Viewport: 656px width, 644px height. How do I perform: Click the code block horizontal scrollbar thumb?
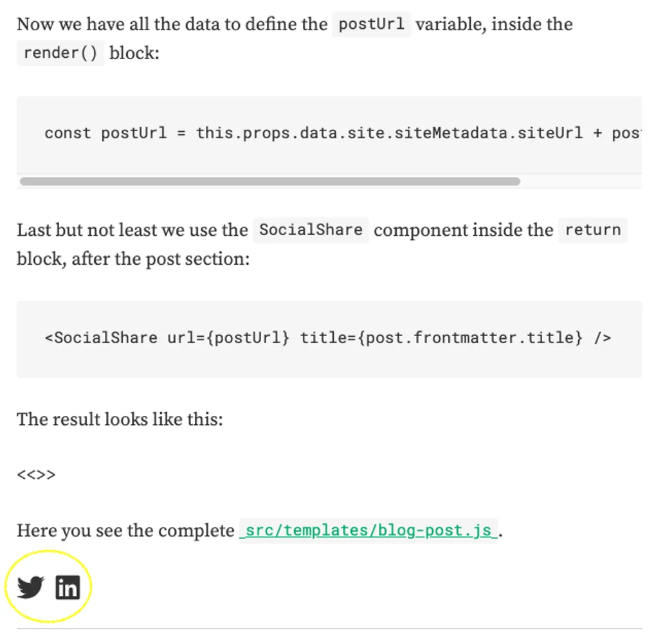click(270, 182)
